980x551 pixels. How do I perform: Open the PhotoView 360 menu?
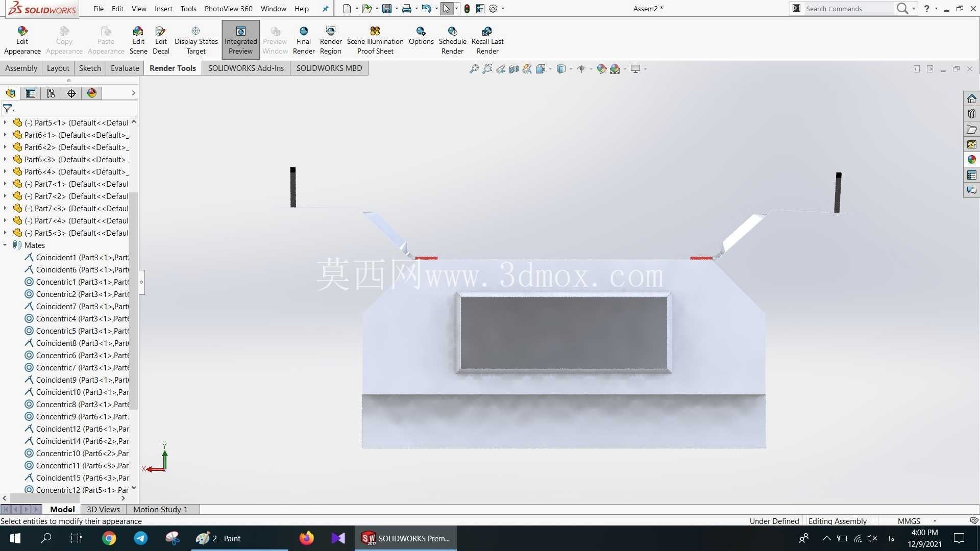[x=228, y=9]
